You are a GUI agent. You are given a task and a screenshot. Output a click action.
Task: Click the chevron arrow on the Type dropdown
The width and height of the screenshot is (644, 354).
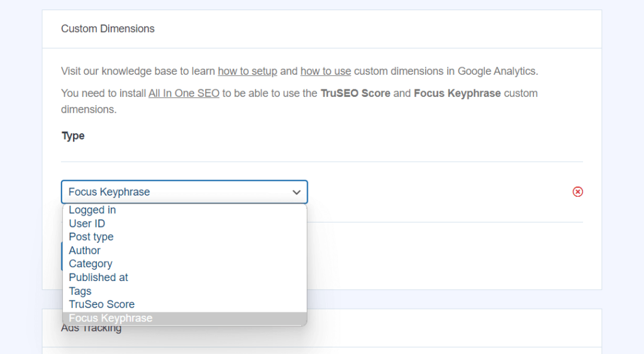coord(296,192)
